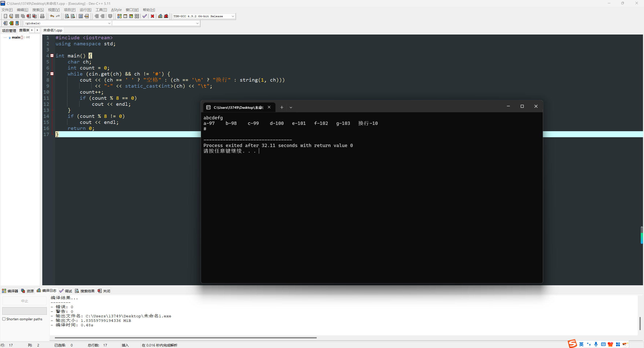644x348 pixels.
Task: Click the terminal new tab plus button
Action: (x=282, y=108)
